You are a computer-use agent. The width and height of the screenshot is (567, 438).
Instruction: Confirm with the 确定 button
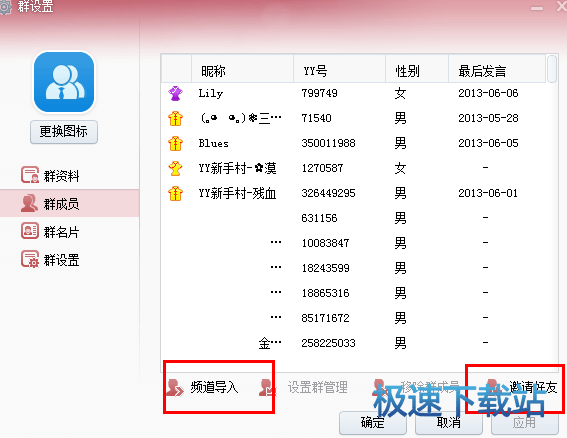[373, 422]
